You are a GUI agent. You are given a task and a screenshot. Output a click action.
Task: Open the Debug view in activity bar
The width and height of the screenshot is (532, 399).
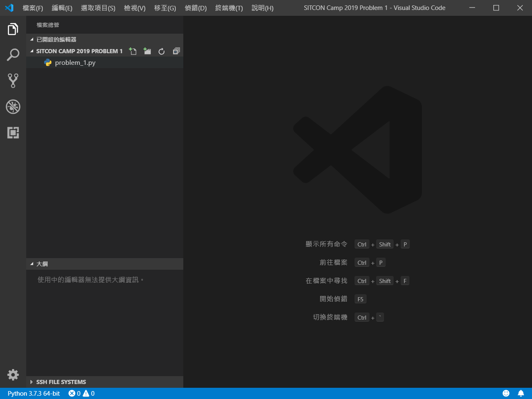[x=13, y=107]
